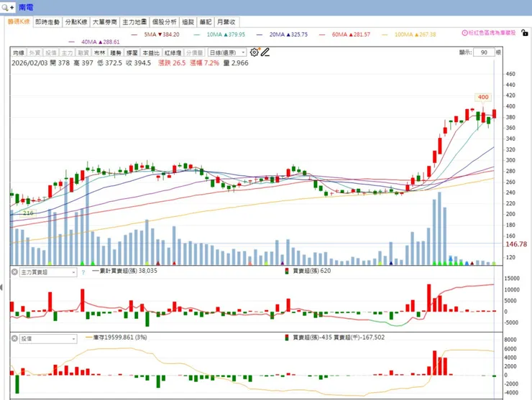The height and width of the screenshot is (400, 532).
Task: Toggle the 主力 overlay button
Action: 67,52
